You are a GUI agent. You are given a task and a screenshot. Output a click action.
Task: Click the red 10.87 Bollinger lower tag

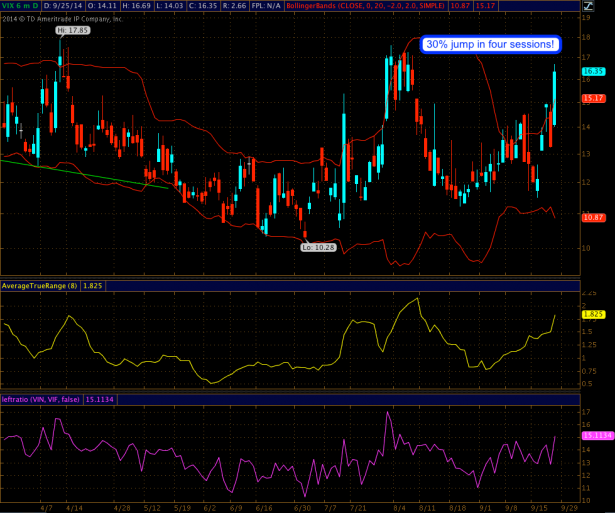click(x=594, y=217)
